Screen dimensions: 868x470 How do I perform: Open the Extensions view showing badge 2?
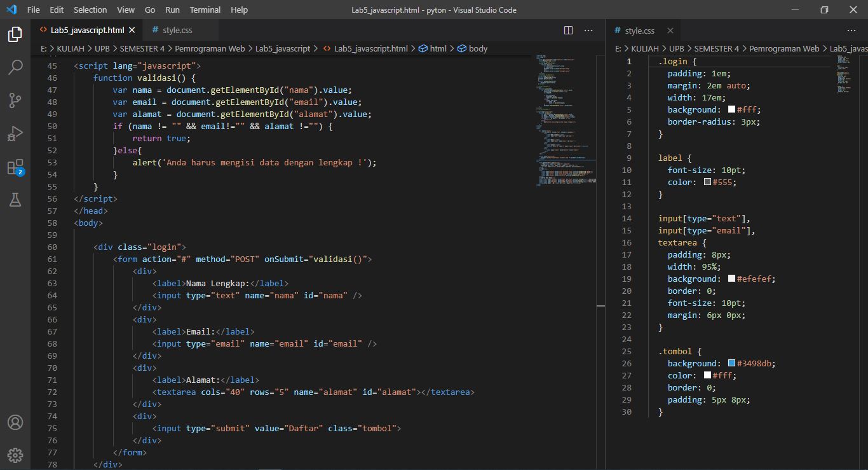[x=15, y=167]
